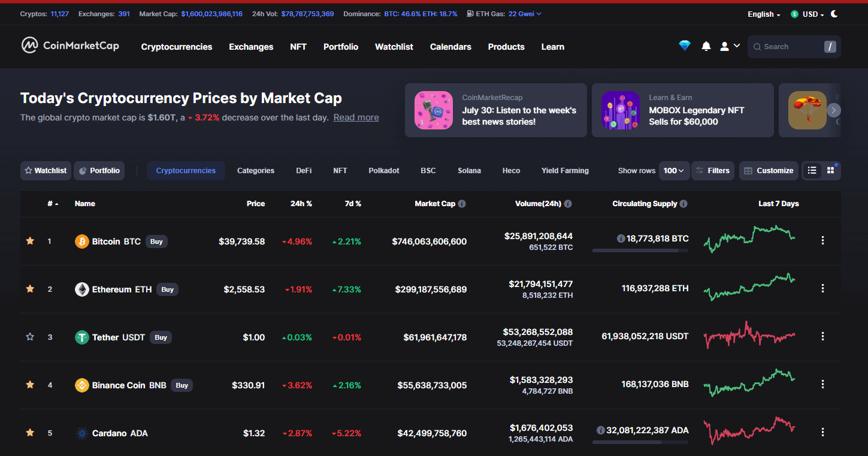Click the Binance Coin icon
Screen dimensions: 868x456
tap(81, 385)
